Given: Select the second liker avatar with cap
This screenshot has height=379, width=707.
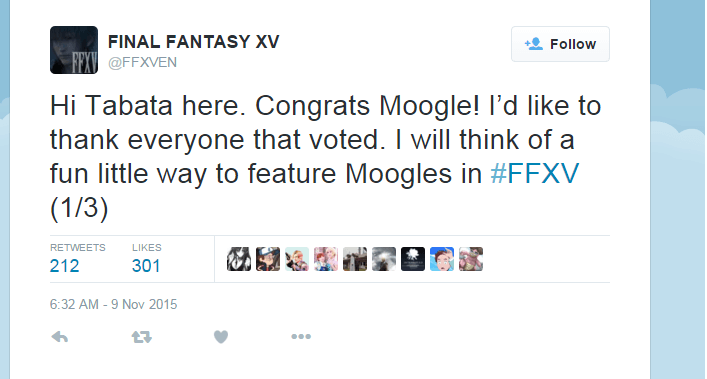Looking at the screenshot, I should [x=268, y=259].
